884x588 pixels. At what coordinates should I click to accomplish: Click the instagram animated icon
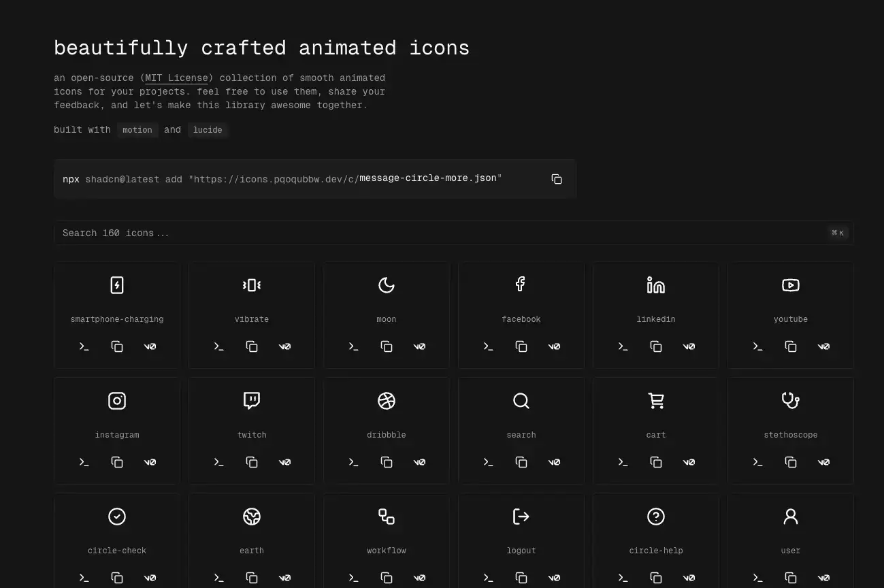[x=117, y=401]
